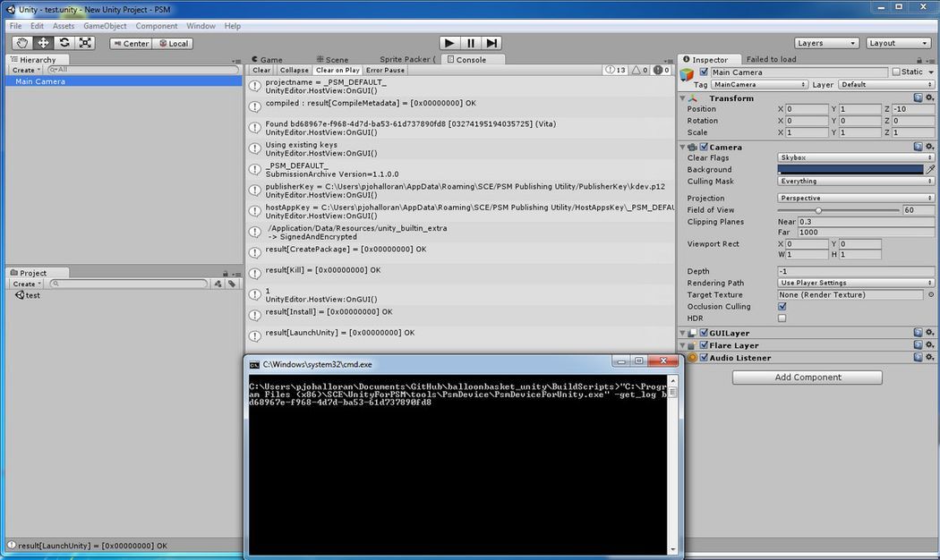940x560 pixels.
Task: Open the Camera component settings gear
Action: (929, 146)
